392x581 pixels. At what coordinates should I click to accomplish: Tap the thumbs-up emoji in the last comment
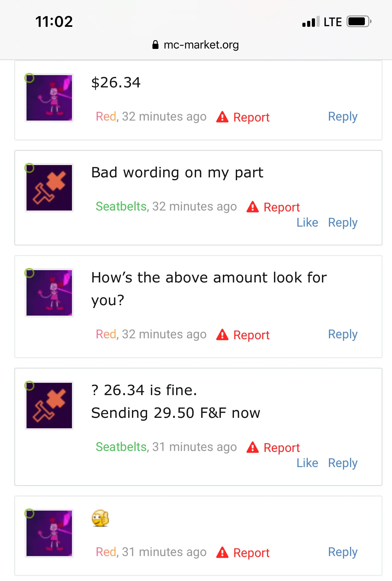point(100,518)
